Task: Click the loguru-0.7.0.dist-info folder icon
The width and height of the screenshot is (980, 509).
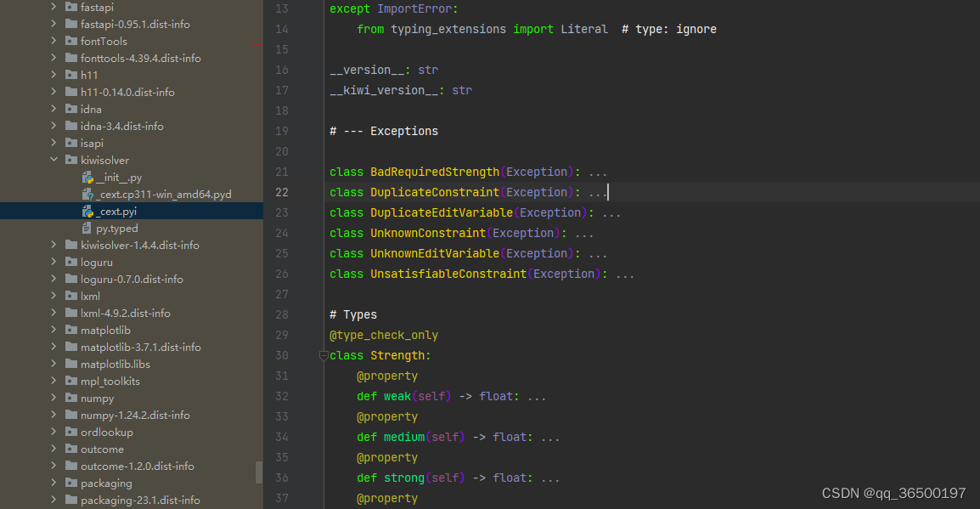Action: [x=71, y=279]
